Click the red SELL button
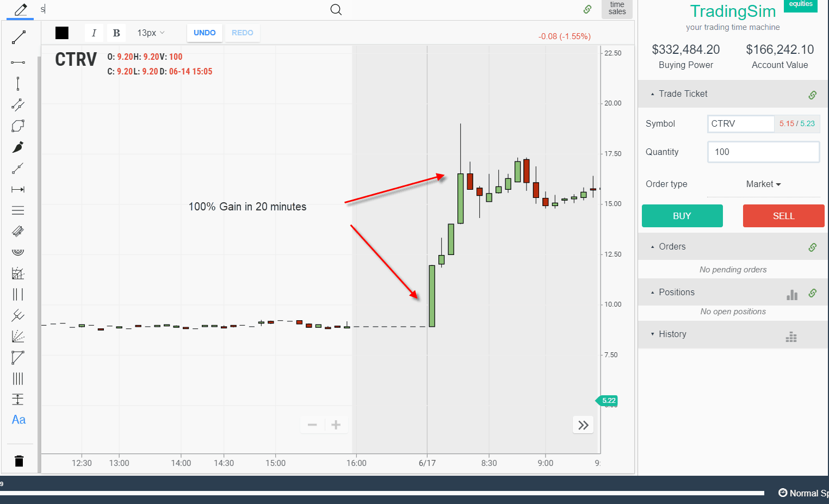Screen dimensions: 829x504 click(784, 216)
